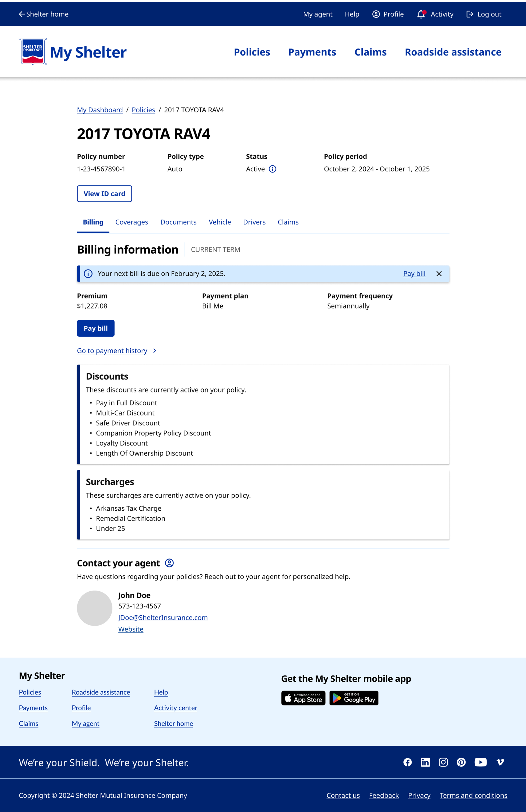Image resolution: width=526 pixels, height=812 pixels.
Task: Dismiss the next bill due alert
Action: [439, 274]
